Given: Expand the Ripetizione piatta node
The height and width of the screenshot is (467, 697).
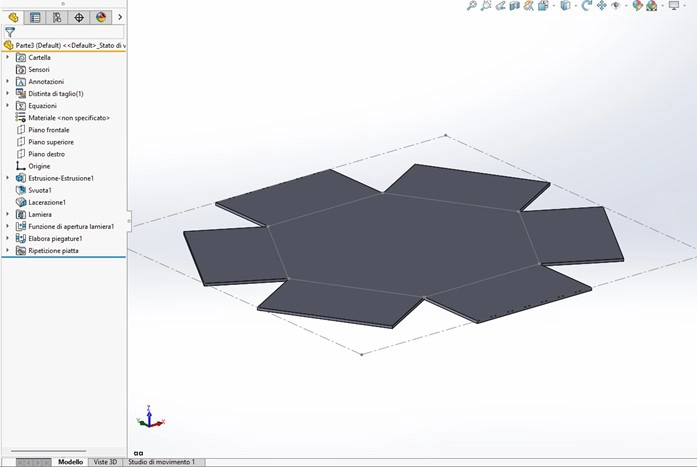Looking at the screenshot, I should [x=8, y=251].
